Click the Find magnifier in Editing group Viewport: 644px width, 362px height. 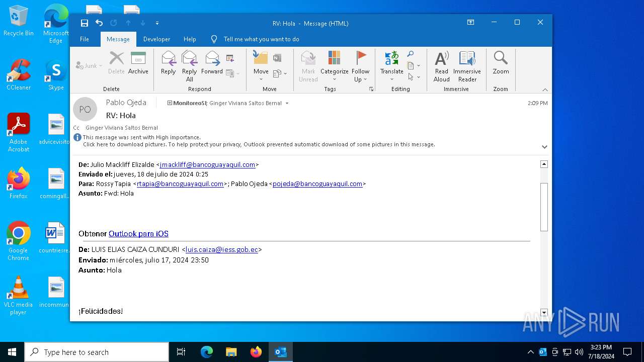coord(411,54)
